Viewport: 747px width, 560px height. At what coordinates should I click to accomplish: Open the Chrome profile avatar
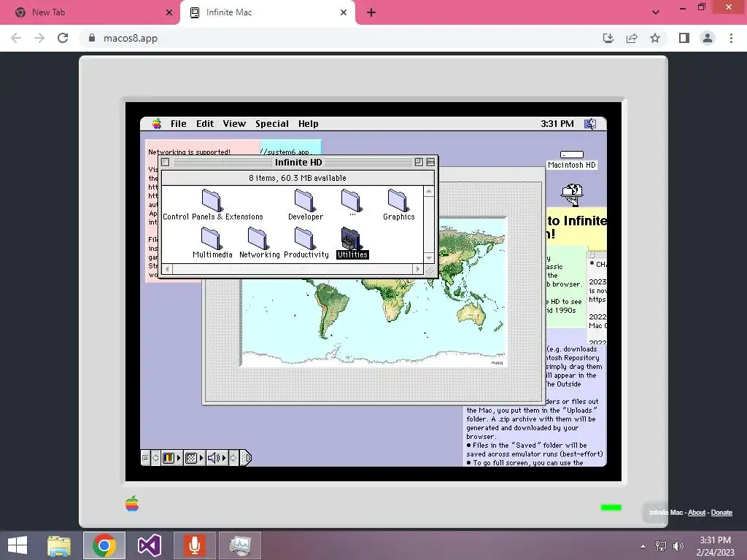708,38
